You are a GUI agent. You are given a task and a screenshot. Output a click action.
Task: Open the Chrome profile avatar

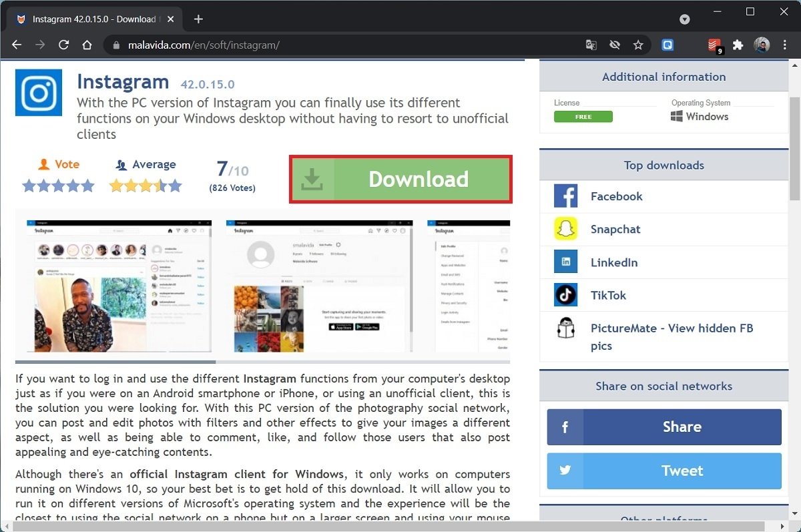tap(762, 45)
